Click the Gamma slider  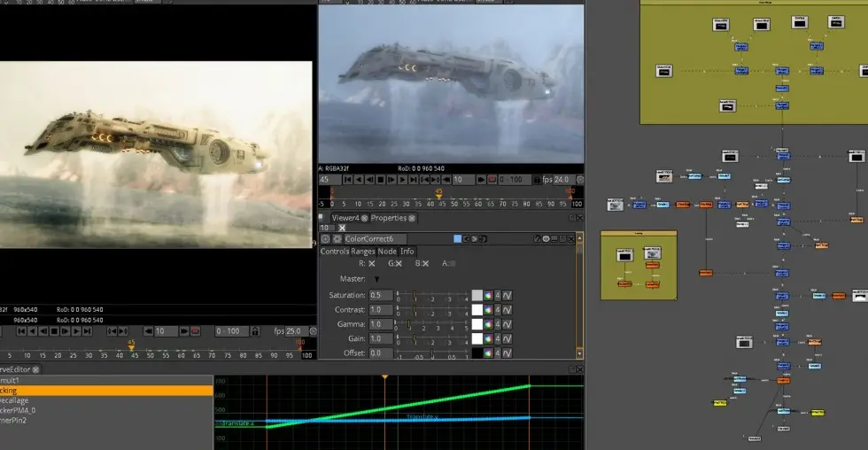click(432, 324)
